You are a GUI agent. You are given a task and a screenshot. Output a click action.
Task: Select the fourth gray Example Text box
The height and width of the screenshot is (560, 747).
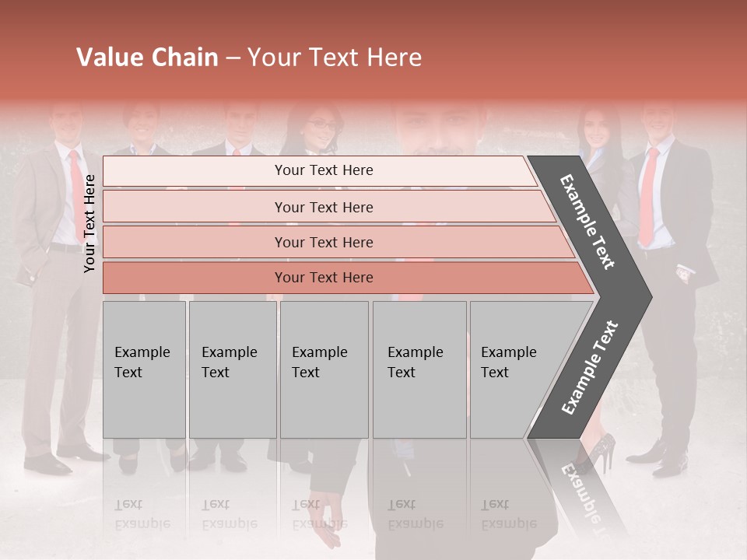point(419,369)
